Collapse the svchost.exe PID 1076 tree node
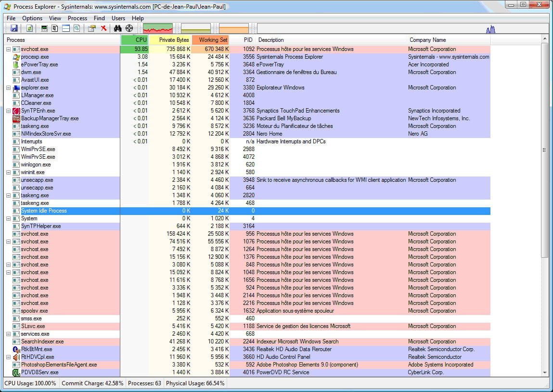This screenshot has height=392, width=553. coord(9,241)
